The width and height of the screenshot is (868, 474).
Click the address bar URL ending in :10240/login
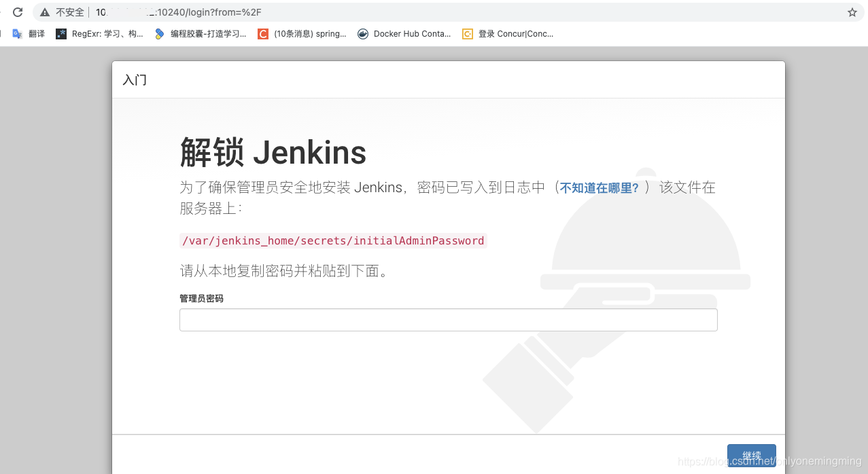click(x=178, y=12)
